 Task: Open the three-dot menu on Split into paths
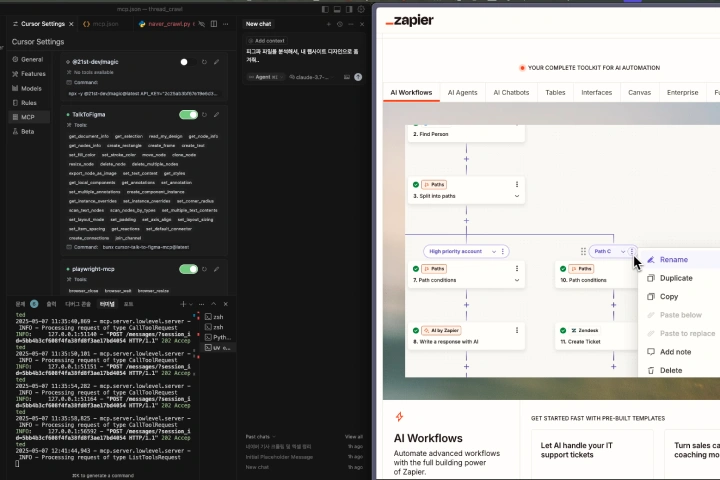click(517, 184)
